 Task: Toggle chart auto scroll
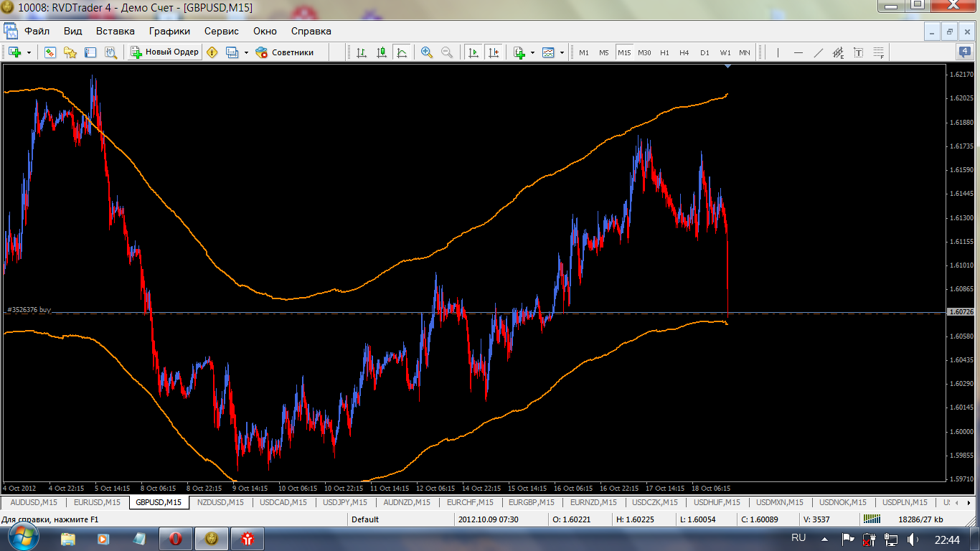coord(473,52)
